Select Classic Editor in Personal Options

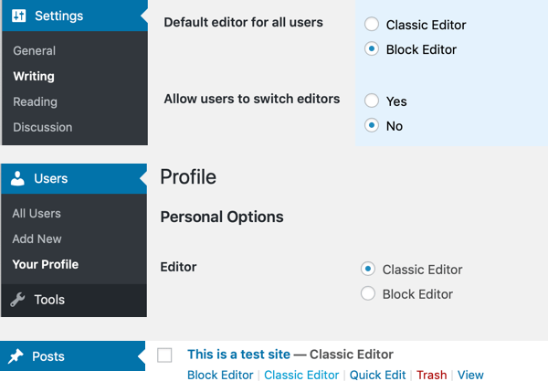tap(368, 269)
